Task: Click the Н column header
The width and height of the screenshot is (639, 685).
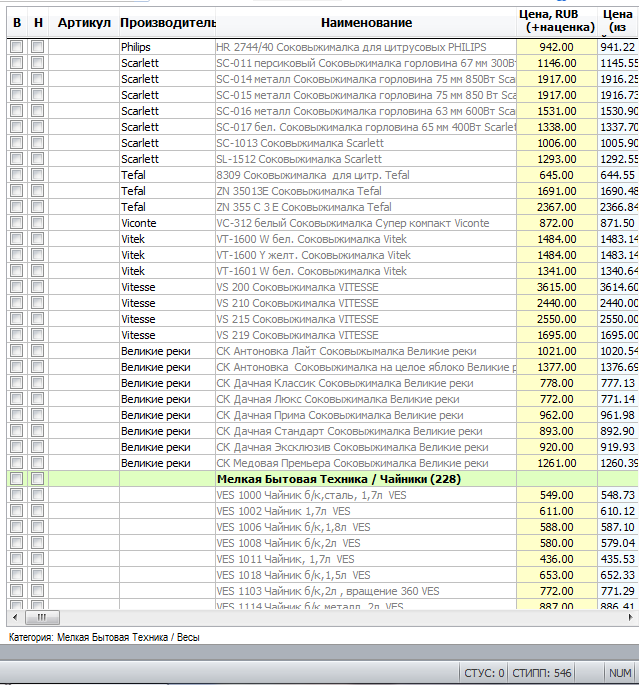Action: point(38,22)
